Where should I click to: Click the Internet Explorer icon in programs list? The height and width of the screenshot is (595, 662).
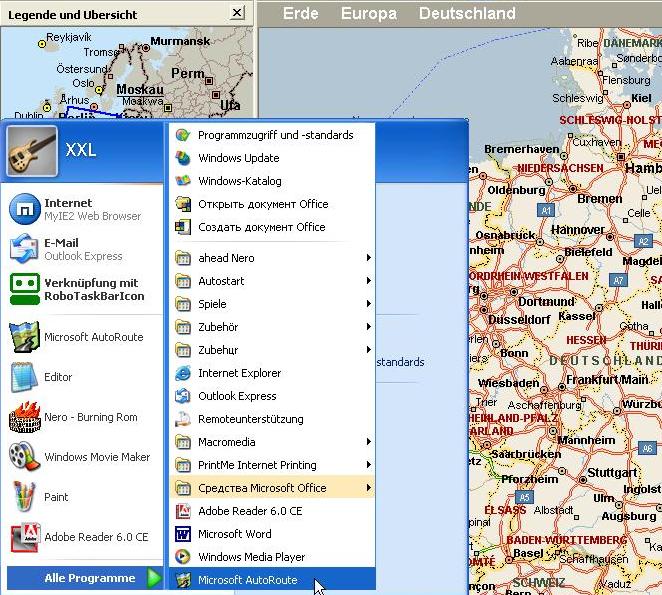(x=183, y=373)
